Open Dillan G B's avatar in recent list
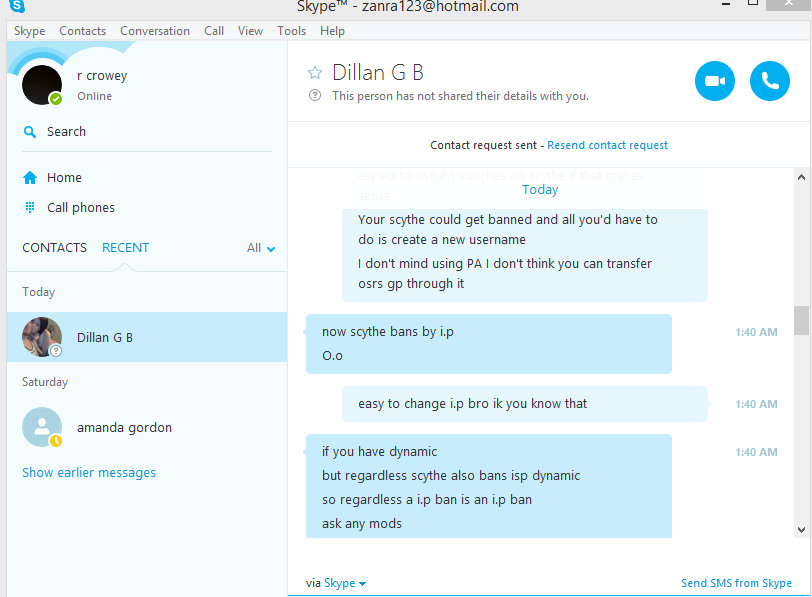 click(42, 337)
